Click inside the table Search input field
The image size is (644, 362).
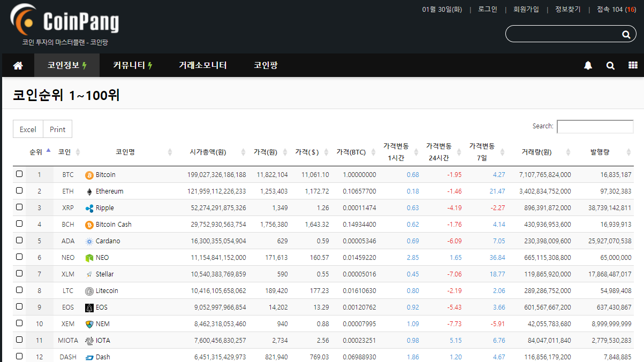click(x=595, y=126)
